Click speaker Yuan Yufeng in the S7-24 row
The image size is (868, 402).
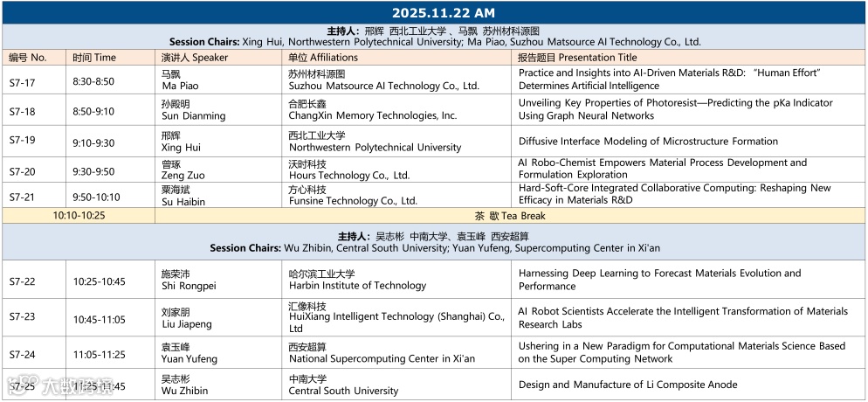click(x=189, y=353)
